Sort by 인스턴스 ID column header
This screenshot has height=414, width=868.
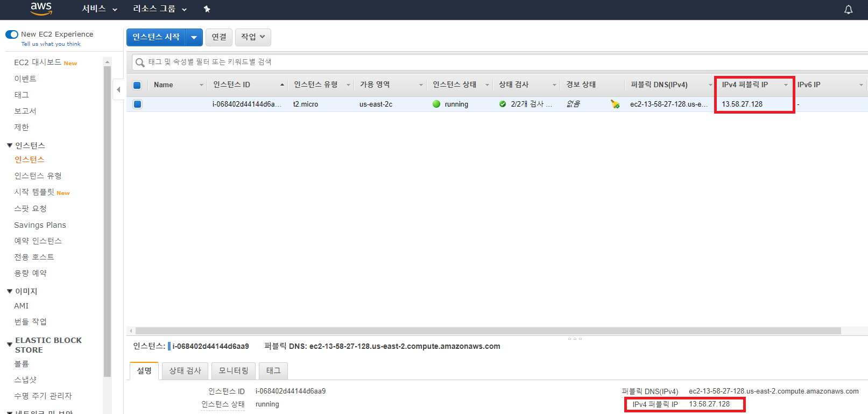point(231,85)
